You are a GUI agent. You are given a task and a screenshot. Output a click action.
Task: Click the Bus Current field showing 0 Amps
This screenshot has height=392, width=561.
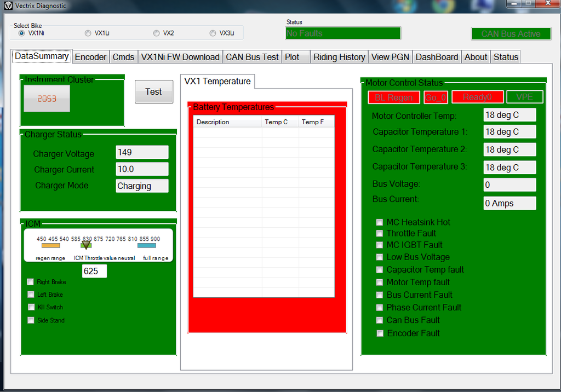[510, 203]
